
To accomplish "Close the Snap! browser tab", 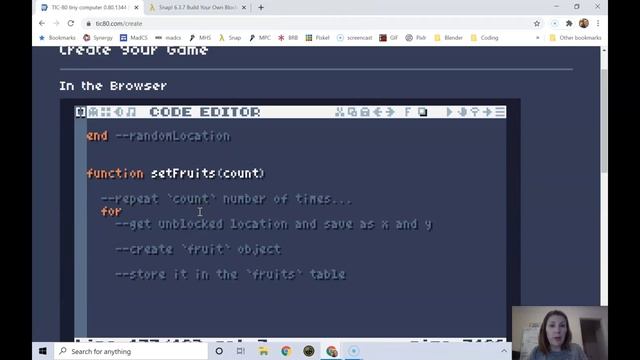I will click(x=244, y=7).
